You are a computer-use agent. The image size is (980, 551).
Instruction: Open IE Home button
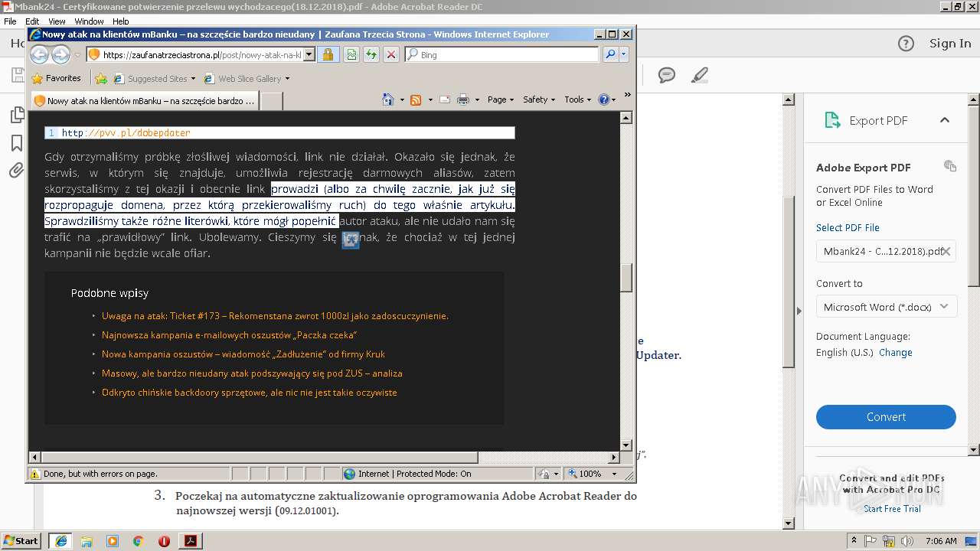(388, 99)
